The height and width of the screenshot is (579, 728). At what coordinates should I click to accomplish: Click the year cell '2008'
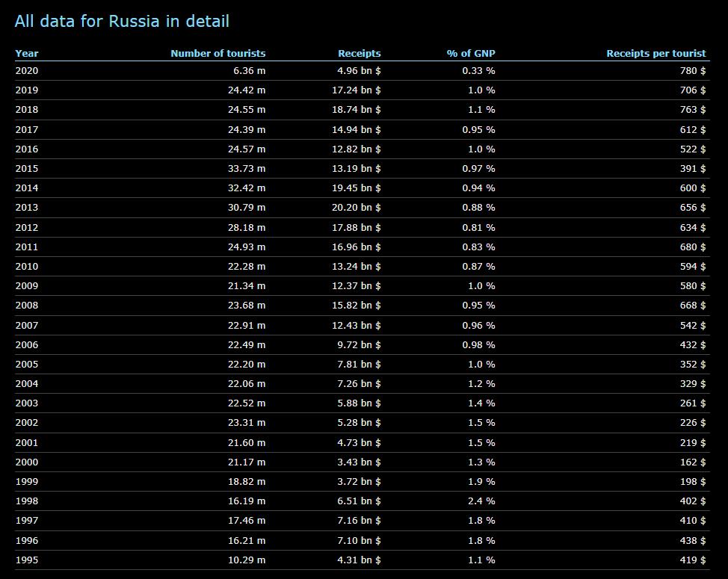(27, 306)
